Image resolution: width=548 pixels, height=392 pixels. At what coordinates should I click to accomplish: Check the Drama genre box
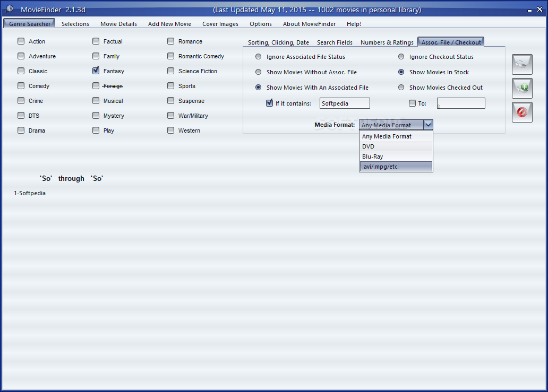click(x=21, y=130)
